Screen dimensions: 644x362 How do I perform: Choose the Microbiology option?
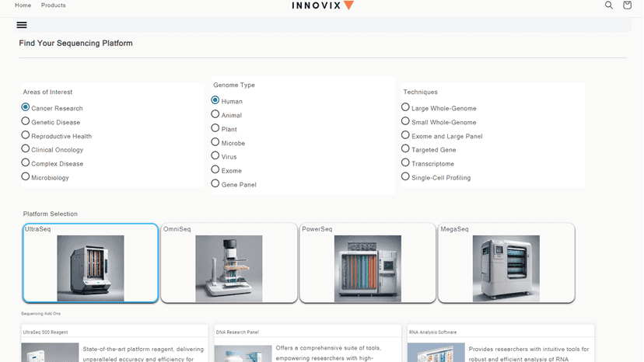pyautogui.click(x=26, y=176)
